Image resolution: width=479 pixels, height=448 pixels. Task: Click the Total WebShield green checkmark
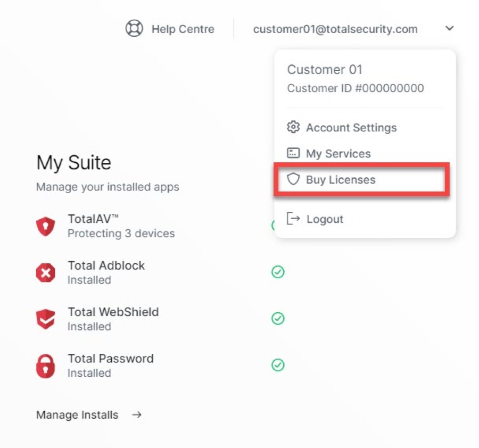(278, 319)
